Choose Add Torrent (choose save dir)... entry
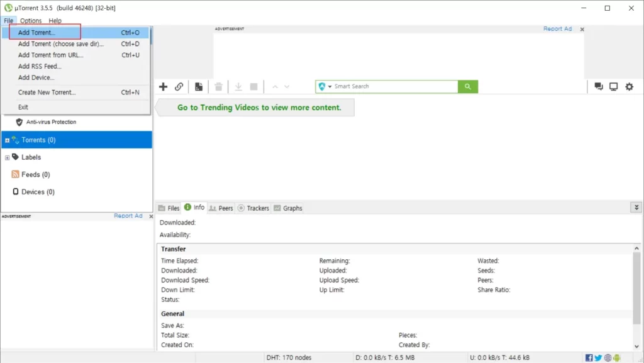Image resolution: width=644 pixels, height=363 pixels. pyautogui.click(x=75, y=43)
